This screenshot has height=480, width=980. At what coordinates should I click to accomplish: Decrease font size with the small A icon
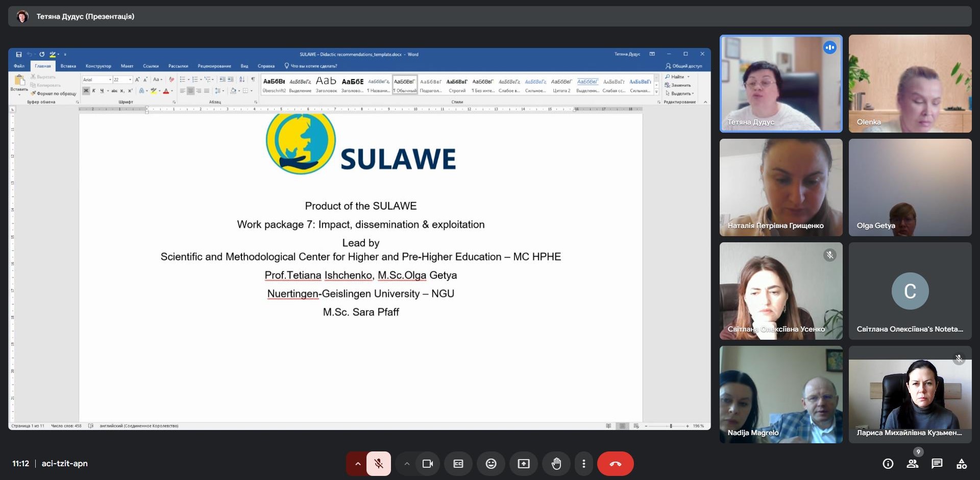145,80
